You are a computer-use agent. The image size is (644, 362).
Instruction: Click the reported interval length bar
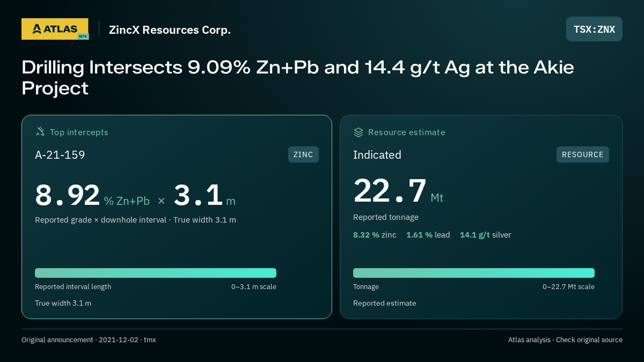[156, 273]
